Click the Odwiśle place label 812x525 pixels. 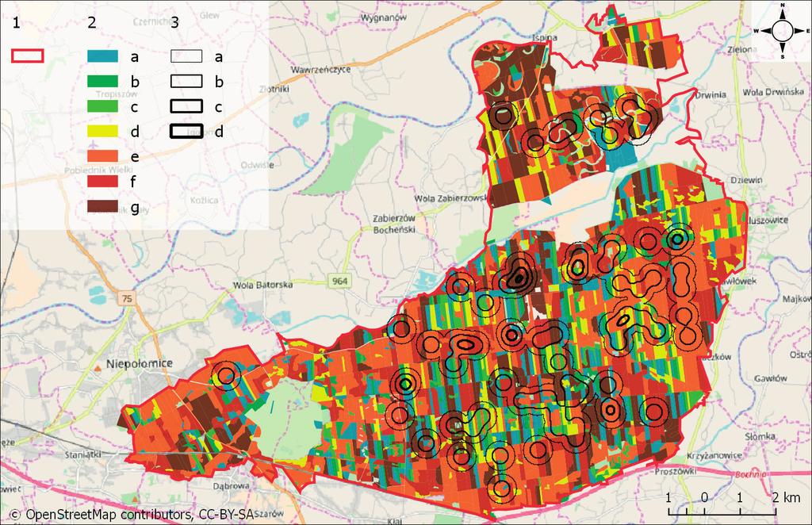point(258,165)
